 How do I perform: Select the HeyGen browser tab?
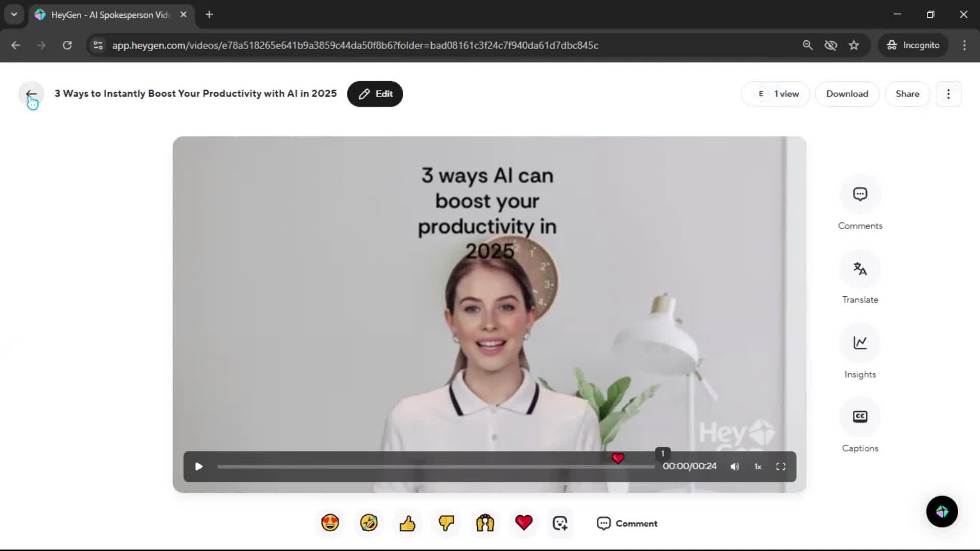point(110,15)
